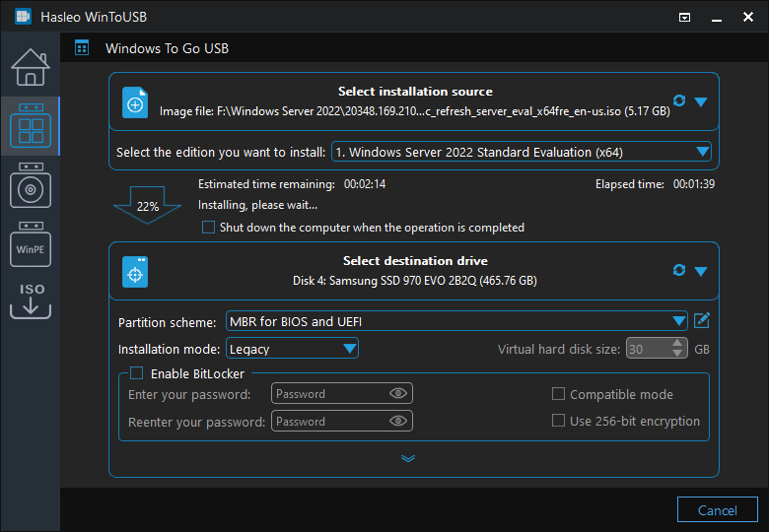The image size is (769, 532).
Task: Select Windows To Go USB sidebar icon
Action: [31, 125]
